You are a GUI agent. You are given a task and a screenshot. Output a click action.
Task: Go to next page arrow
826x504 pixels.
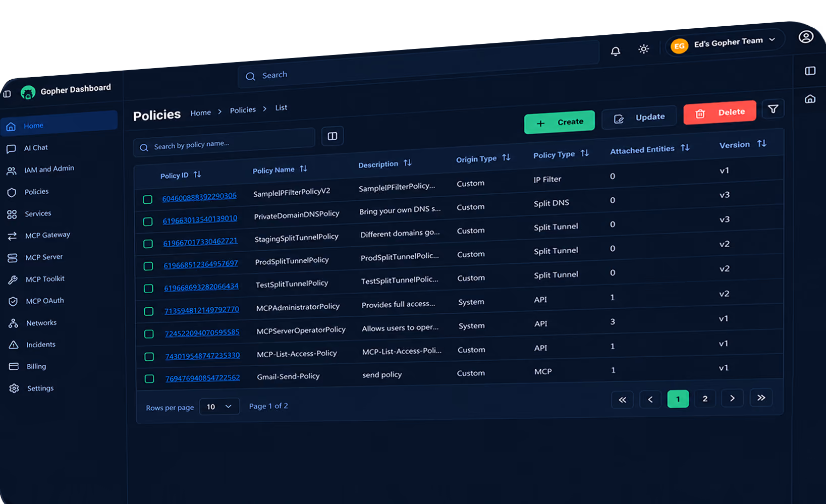pyautogui.click(x=732, y=399)
